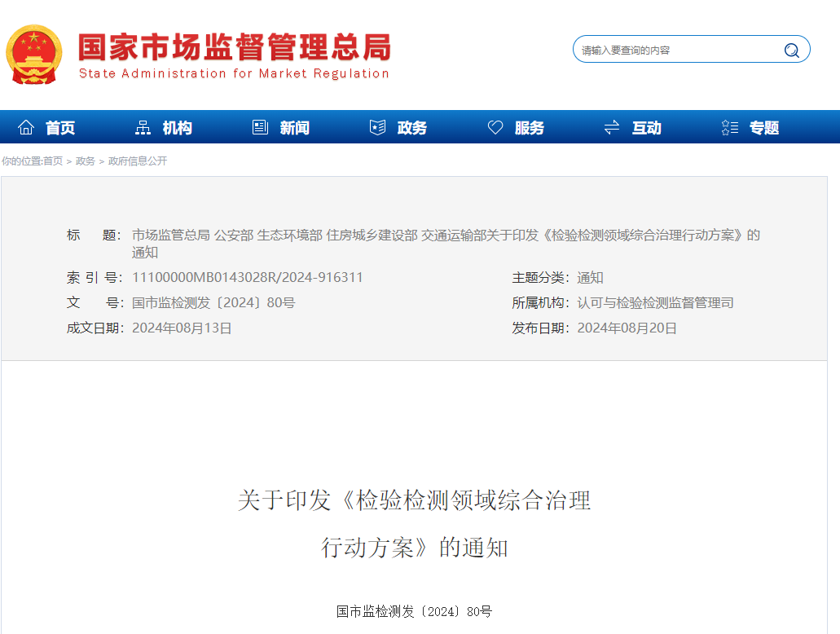Click the 首页 breadcrumb link
The width and height of the screenshot is (840, 634).
pyautogui.click(x=53, y=161)
